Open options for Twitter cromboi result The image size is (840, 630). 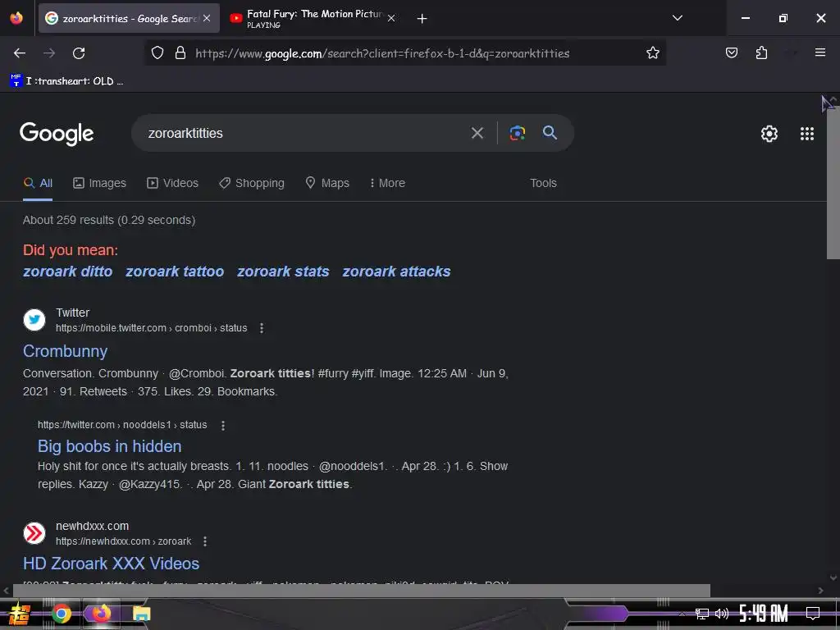(262, 328)
